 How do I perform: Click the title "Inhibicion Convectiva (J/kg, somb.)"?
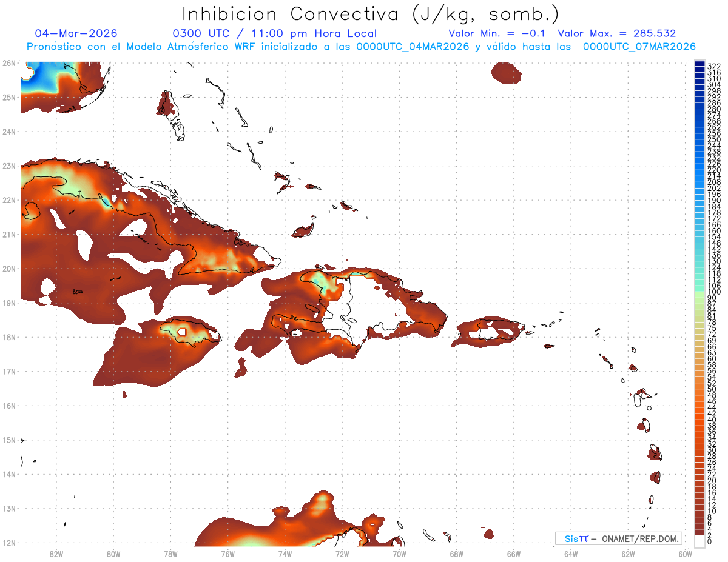[371, 14]
